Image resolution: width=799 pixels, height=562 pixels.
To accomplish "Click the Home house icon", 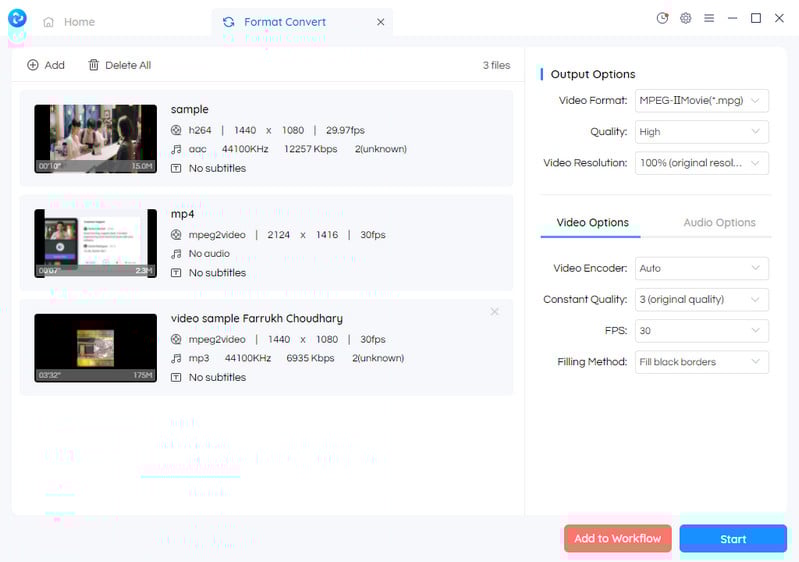I will coord(48,22).
